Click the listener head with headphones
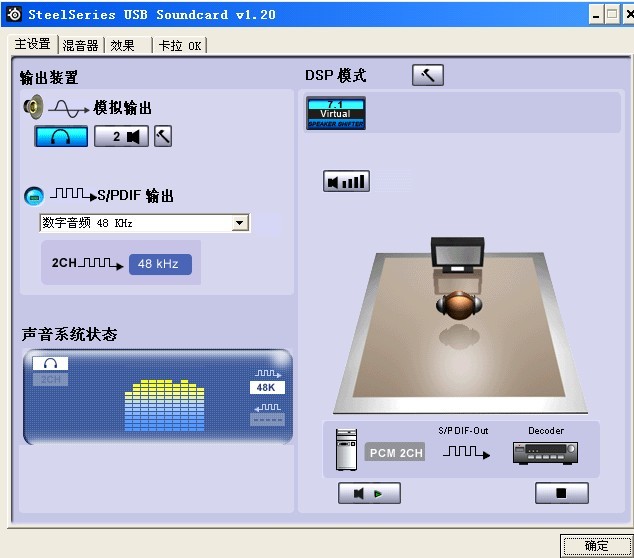The image size is (634, 558). 459,305
